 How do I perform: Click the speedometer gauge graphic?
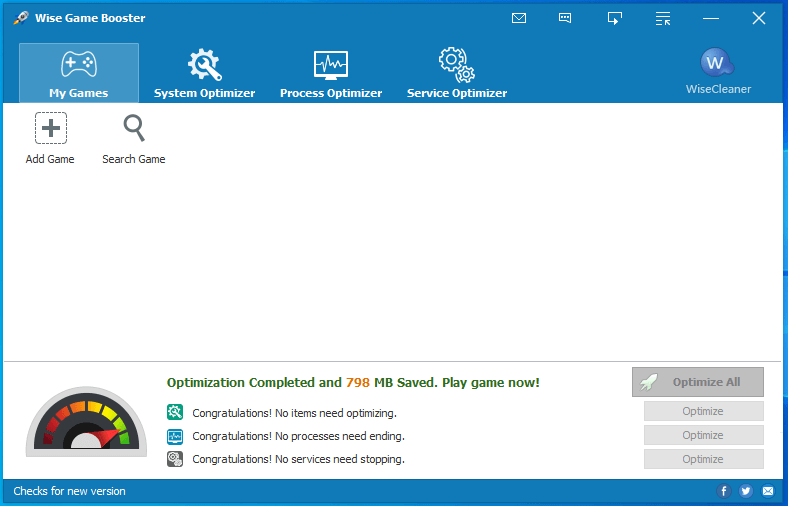coord(86,421)
